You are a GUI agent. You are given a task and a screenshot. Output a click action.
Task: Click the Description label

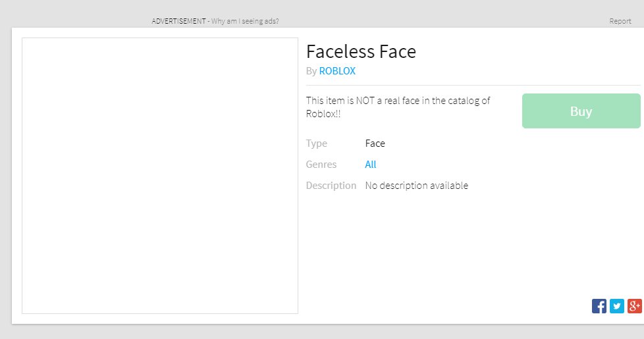point(331,186)
